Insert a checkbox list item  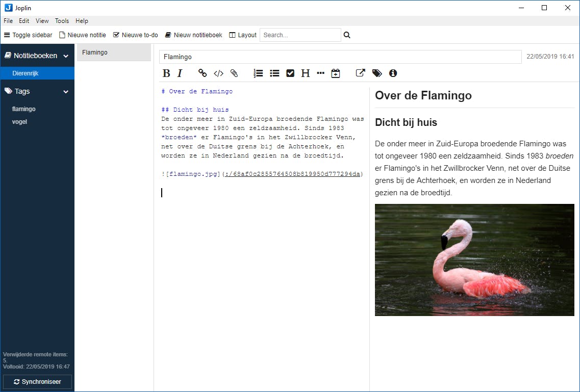(x=290, y=73)
